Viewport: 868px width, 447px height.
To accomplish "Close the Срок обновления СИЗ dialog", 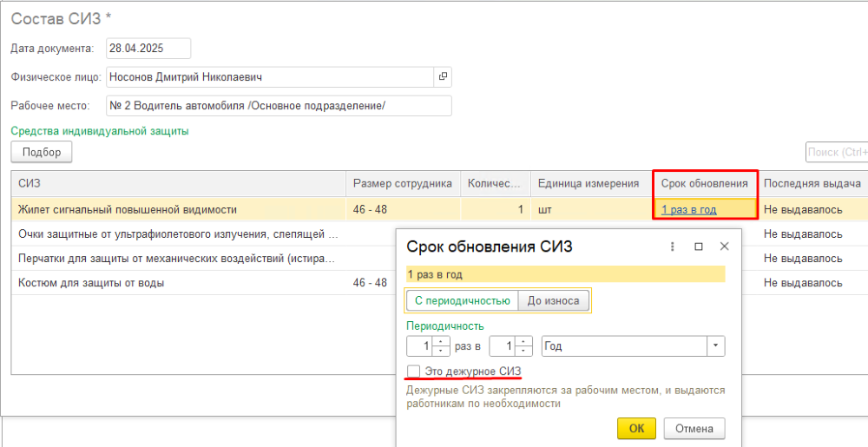I will [x=725, y=247].
